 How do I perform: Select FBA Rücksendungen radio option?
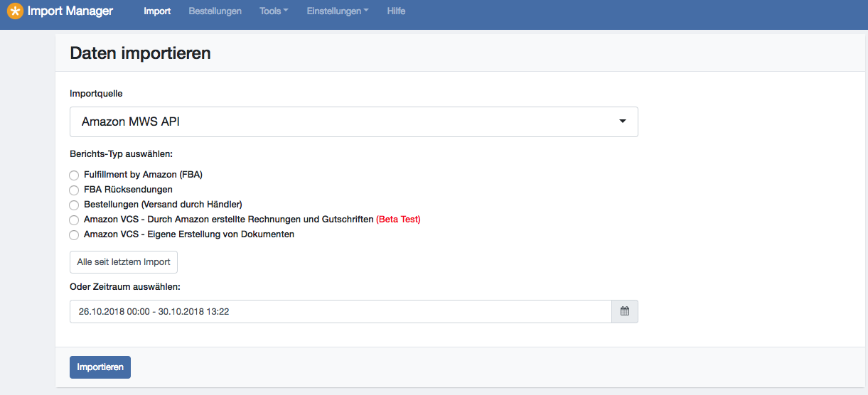coord(74,190)
